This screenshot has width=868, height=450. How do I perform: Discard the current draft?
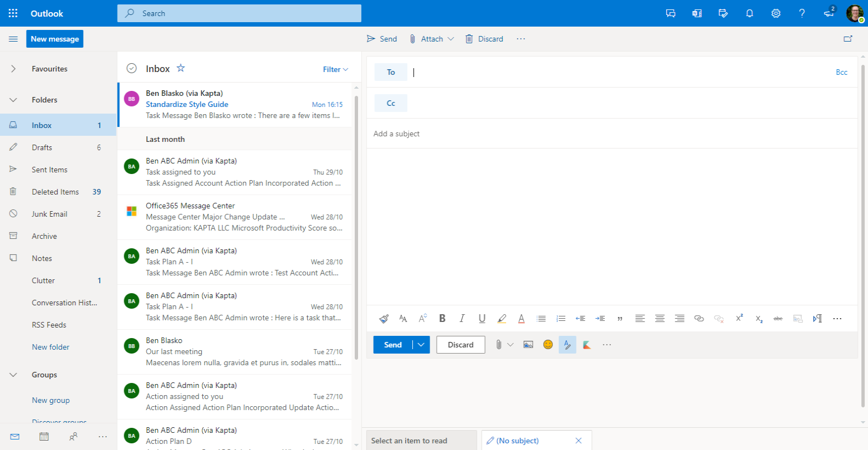pos(461,345)
